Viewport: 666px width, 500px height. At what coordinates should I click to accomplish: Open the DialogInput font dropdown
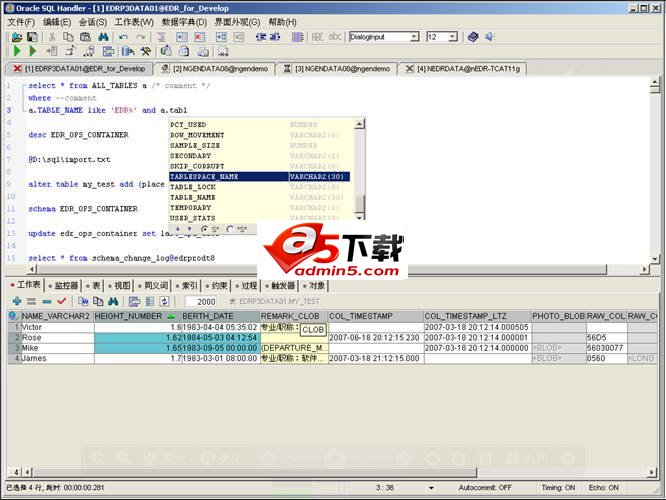tap(414, 37)
